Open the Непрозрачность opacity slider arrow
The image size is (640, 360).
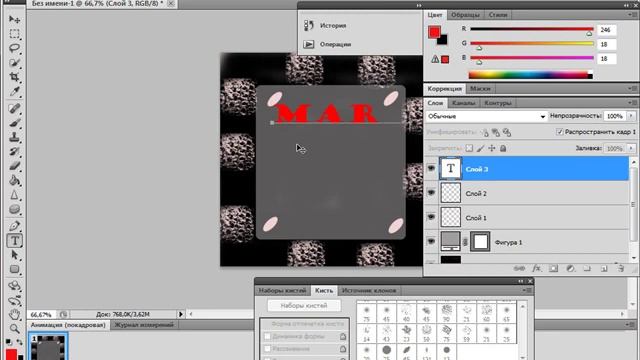pos(631,116)
